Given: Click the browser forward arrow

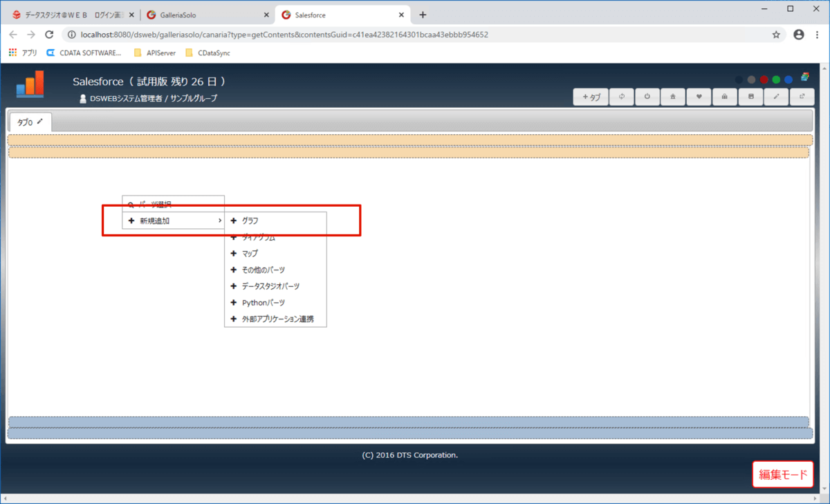Looking at the screenshot, I should (x=31, y=34).
